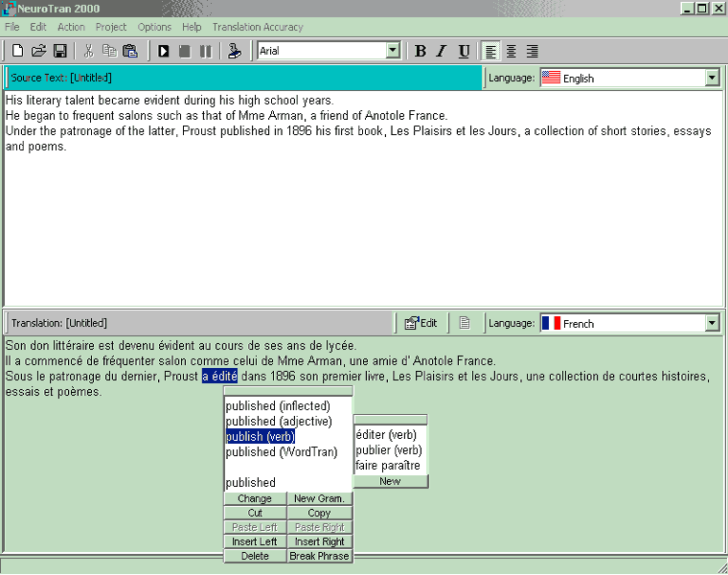The width and height of the screenshot is (728, 575).
Task: Click inside the source text area
Action: 364,198
